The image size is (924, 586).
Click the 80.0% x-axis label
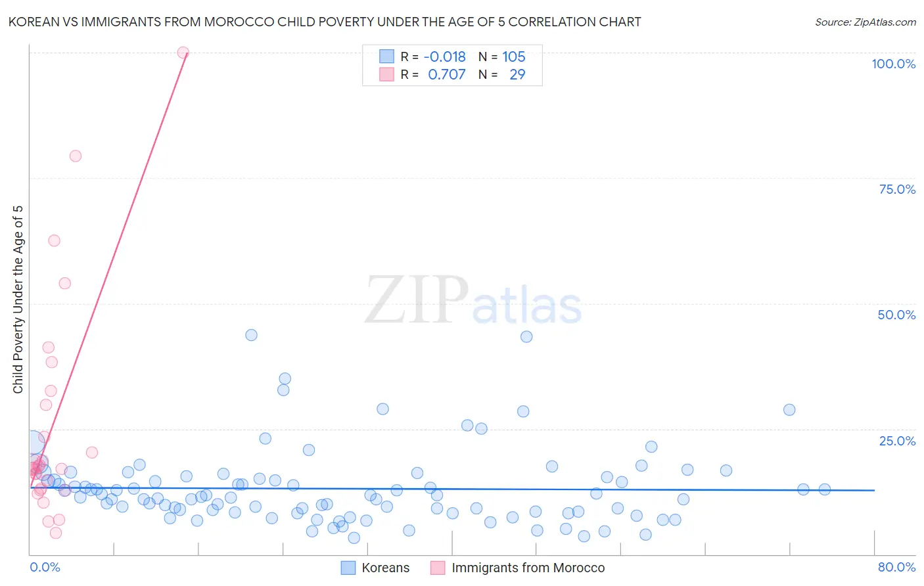click(x=896, y=567)
